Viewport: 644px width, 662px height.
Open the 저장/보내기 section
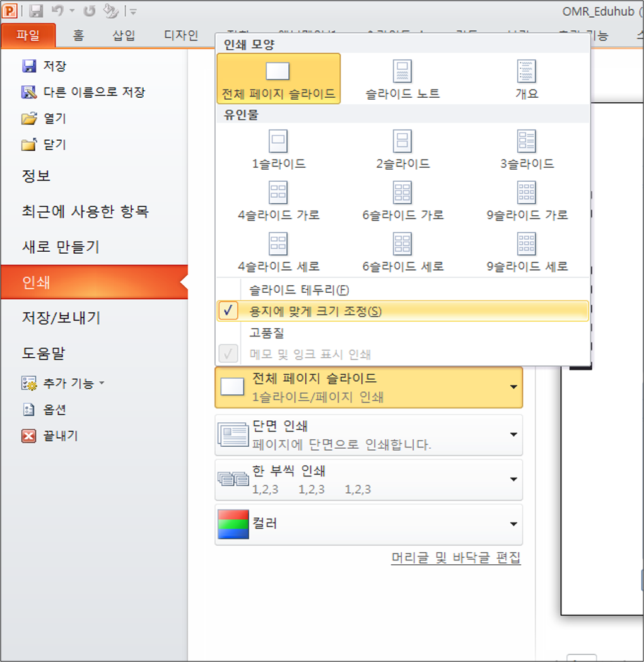[61, 317]
